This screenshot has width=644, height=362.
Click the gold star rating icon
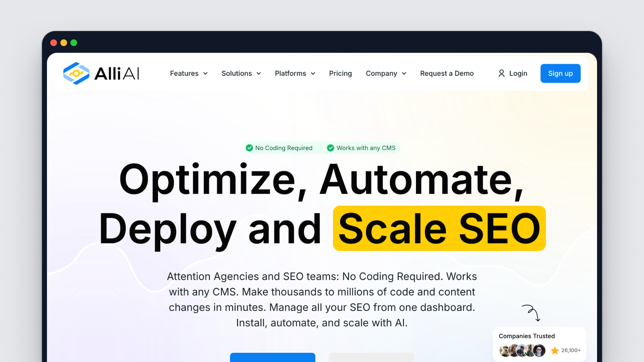(x=555, y=351)
